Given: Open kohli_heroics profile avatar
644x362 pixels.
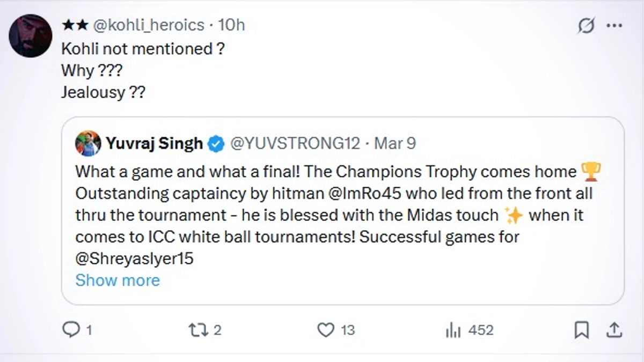Looking at the screenshot, I should [x=31, y=36].
